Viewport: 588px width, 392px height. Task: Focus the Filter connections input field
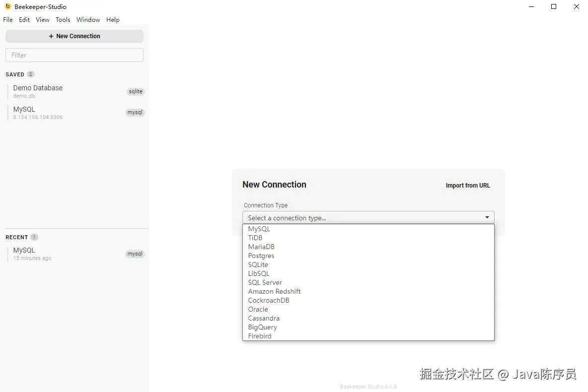74,55
